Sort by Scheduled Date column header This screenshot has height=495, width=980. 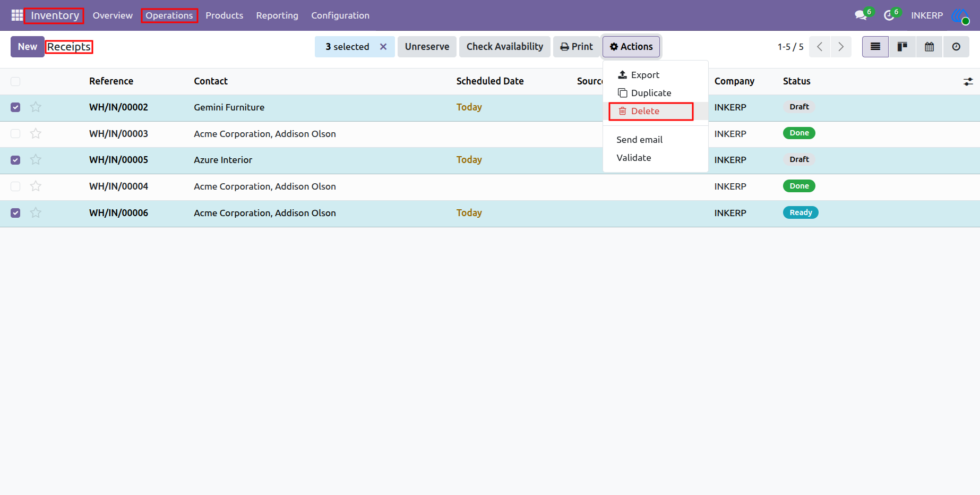click(490, 81)
